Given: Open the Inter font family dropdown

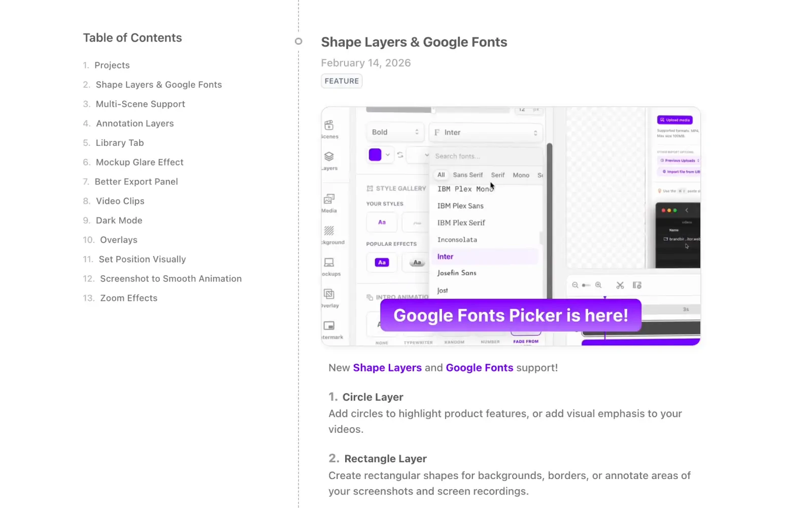Looking at the screenshot, I should pos(486,132).
